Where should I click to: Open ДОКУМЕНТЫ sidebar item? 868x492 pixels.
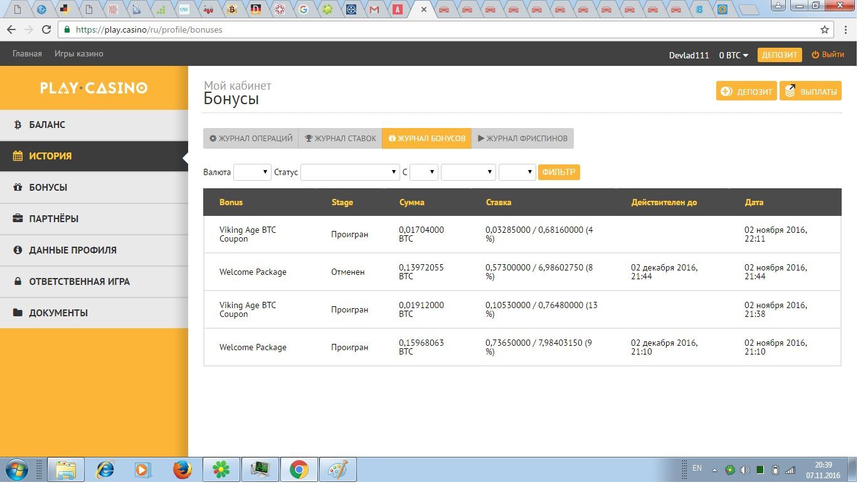(94, 313)
